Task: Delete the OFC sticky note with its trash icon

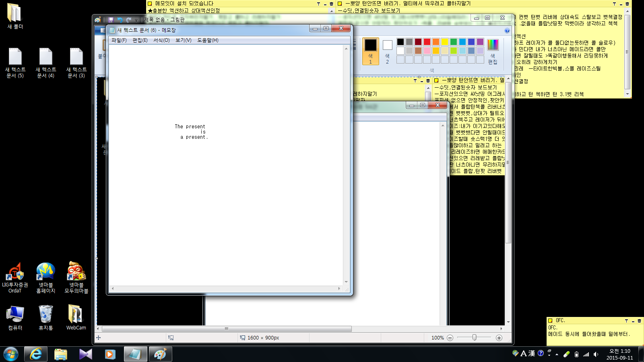Action: [x=639, y=321]
